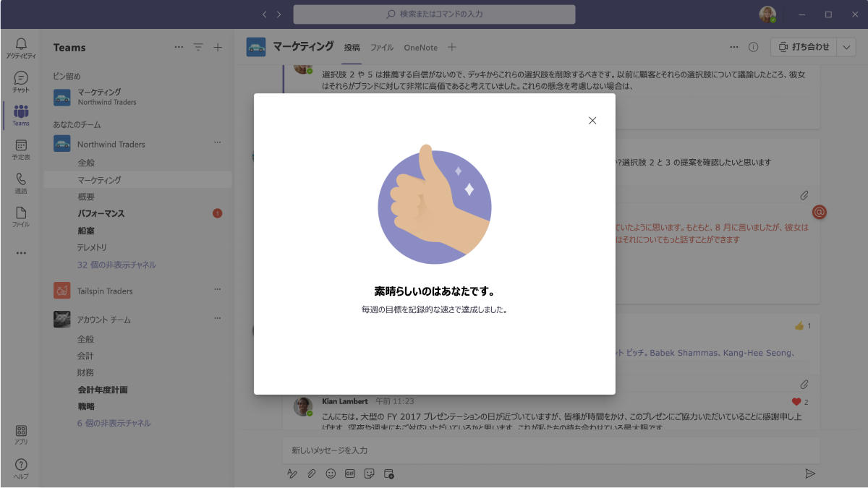The height and width of the screenshot is (488, 868).
Task: Open more options for アカウント チーム
Action: point(217,318)
